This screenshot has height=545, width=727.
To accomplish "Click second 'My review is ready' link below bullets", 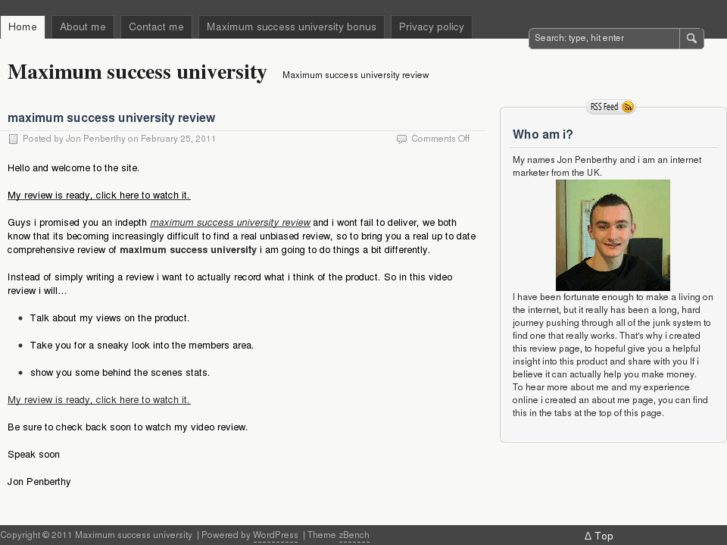I will pos(99,400).
